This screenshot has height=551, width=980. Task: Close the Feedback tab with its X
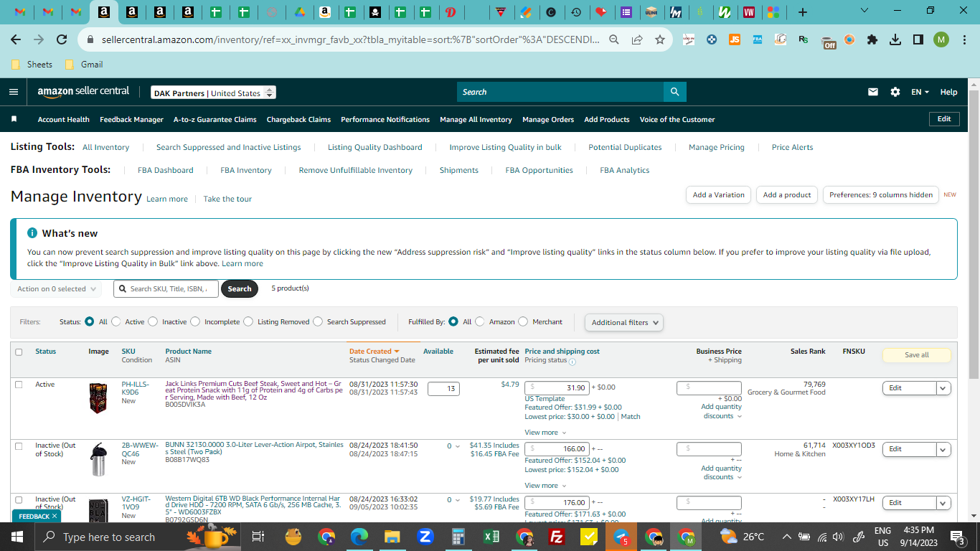pos(55,516)
